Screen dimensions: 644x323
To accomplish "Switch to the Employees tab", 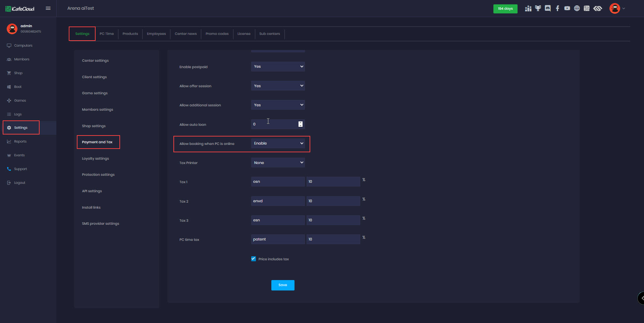I will 156,34.
